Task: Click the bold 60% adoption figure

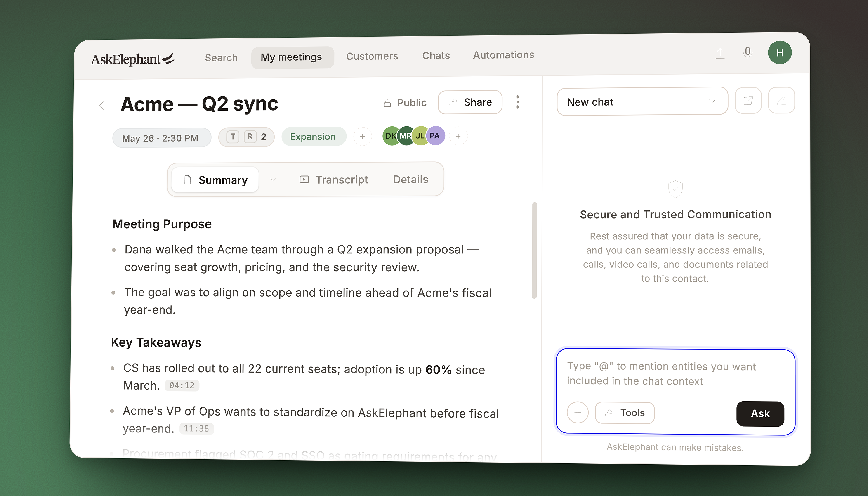Action: coord(438,370)
